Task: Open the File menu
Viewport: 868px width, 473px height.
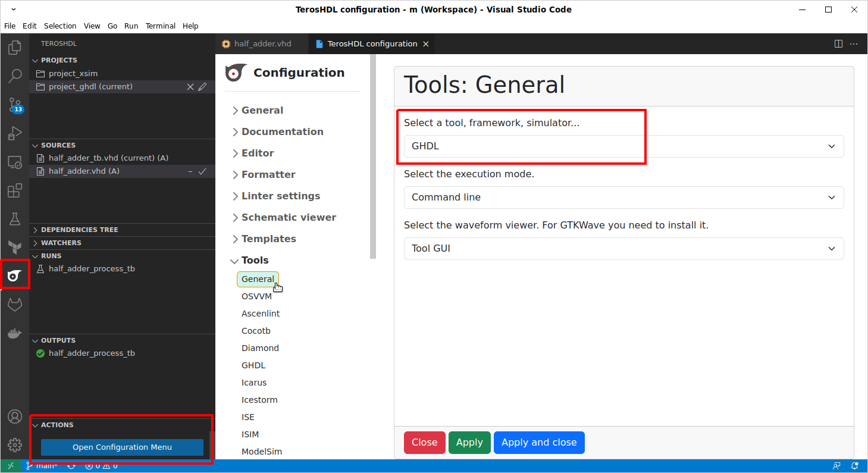Action: coord(10,26)
